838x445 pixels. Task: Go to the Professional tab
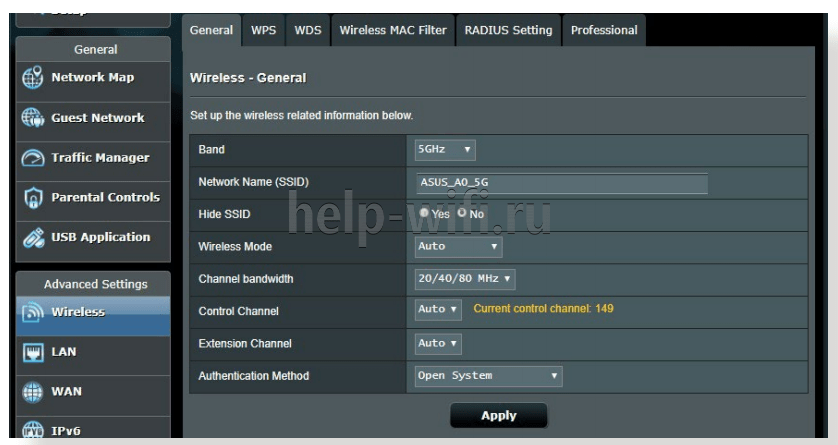(603, 30)
